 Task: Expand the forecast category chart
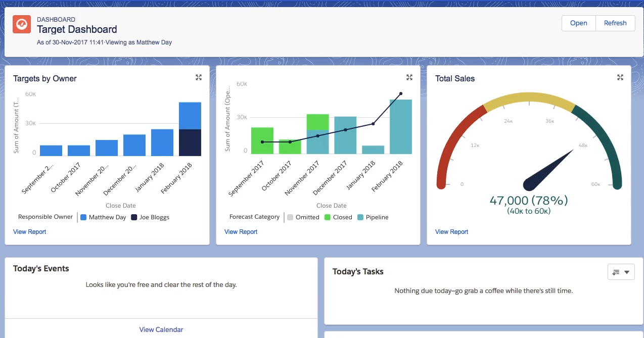click(409, 77)
